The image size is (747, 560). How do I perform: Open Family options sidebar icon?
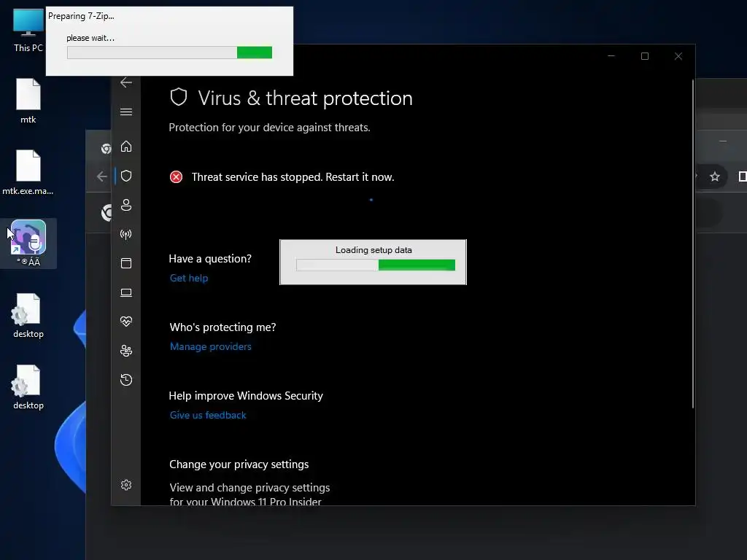(125, 351)
